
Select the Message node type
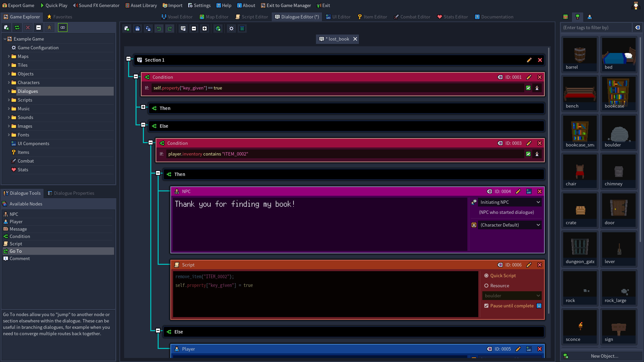58,229
